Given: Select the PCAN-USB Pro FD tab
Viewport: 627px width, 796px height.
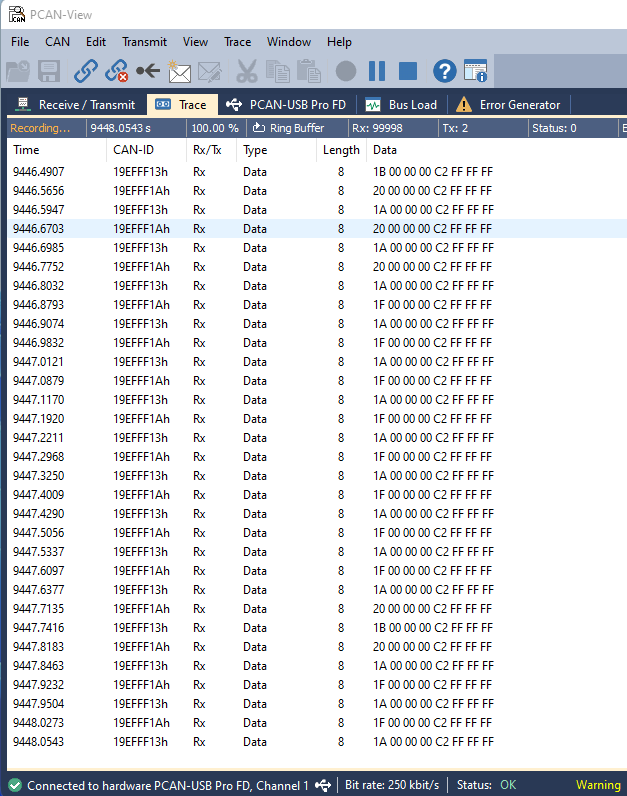Looking at the screenshot, I should tap(286, 104).
